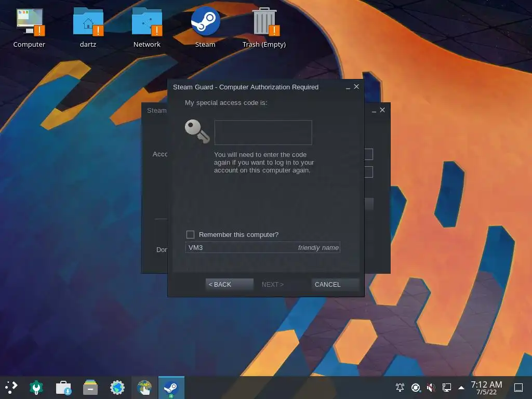Click the key icon in the Steam Guard dialog
Screen dimensions: 532x399
[x=197, y=131]
